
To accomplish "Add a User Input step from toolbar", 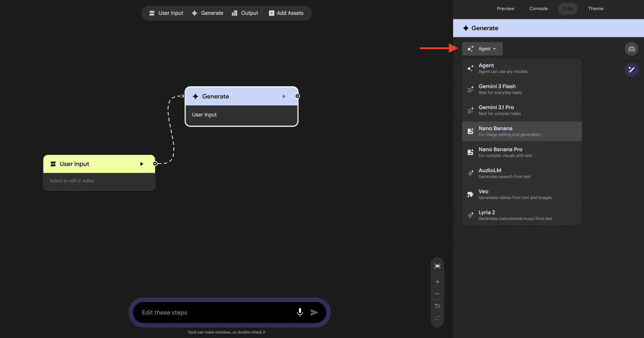I will pos(166,13).
